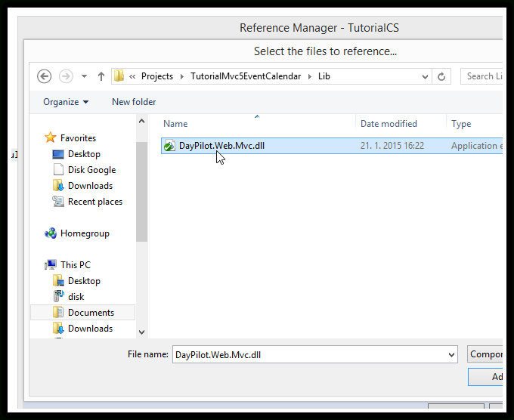Screen dimensions: 514x420
Task: Click the Desktop icon under Favorites
Action: [58, 154]
